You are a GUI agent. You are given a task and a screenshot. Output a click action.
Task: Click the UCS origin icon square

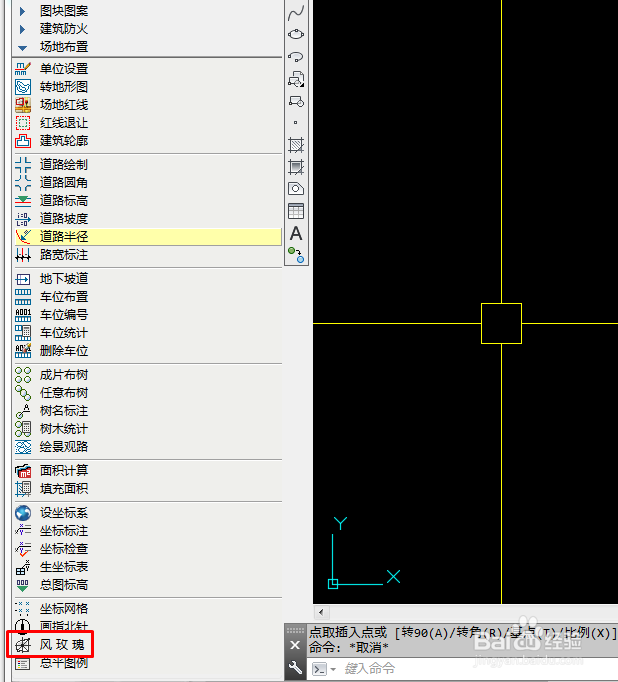(x=333, y=584)
